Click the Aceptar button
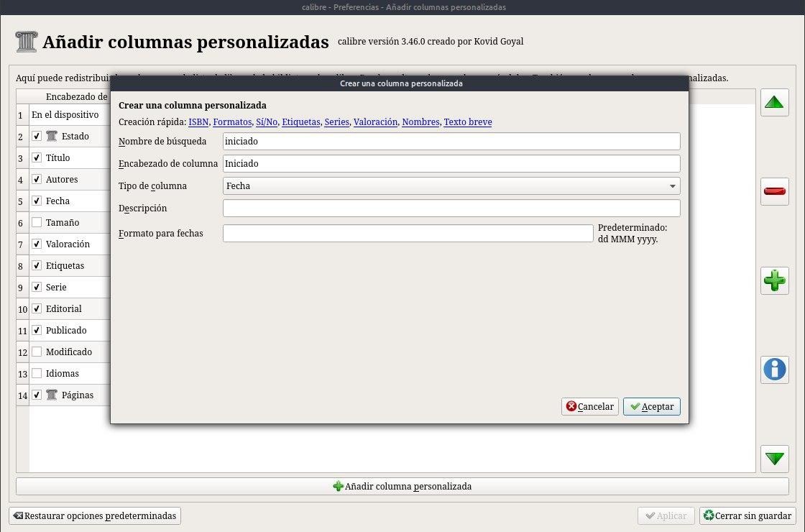805x532 pixels. (652, 407)
